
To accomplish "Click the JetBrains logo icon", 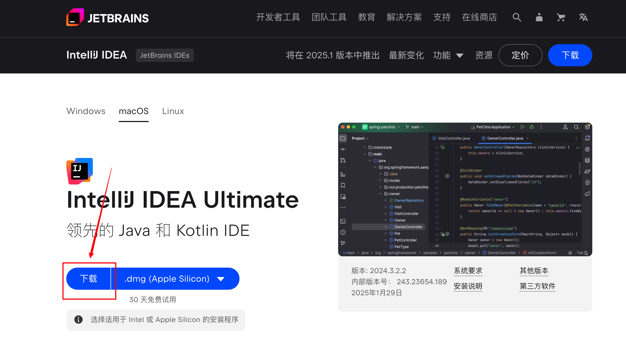I will click(x=75, y=17).
